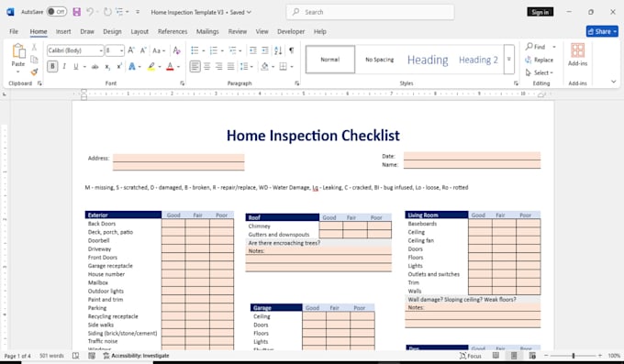Open the File menu
The width and height of the screenshot is (624, 364).
(14, 31)
